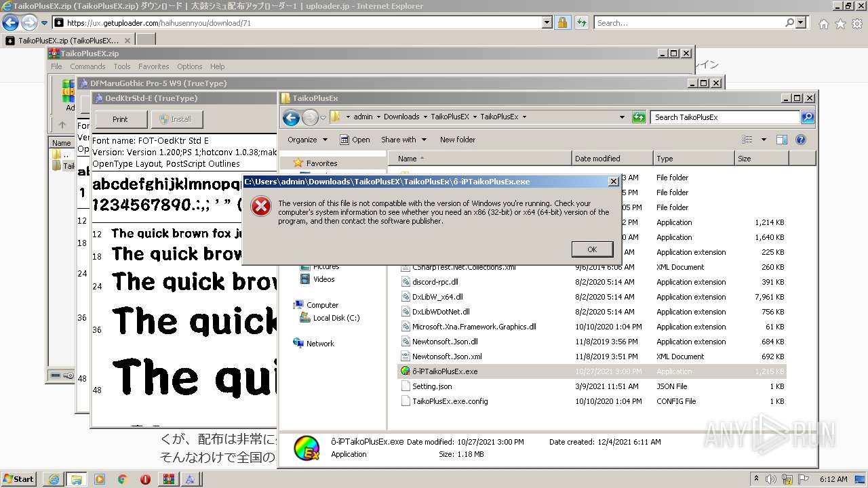The image size is (868, 488).
Task: Sort files by Size column header
Action: coord(762,159)
